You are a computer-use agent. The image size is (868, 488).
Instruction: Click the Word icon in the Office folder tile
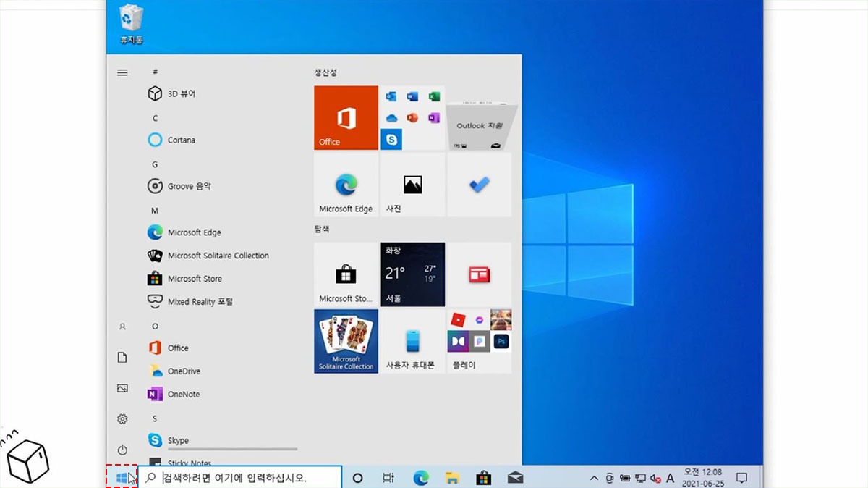(x=413, y=97)
